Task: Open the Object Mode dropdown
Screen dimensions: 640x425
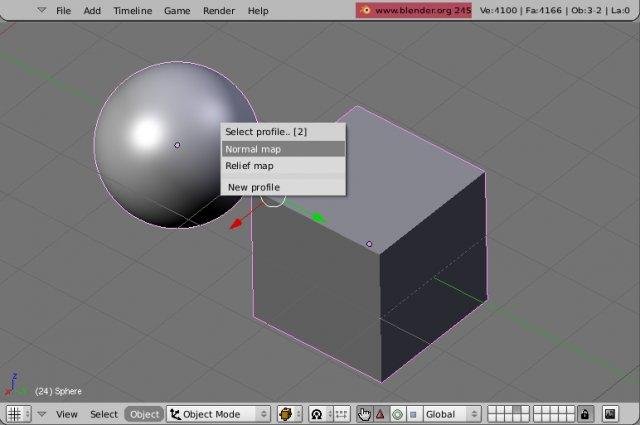Action: (218, 414)
